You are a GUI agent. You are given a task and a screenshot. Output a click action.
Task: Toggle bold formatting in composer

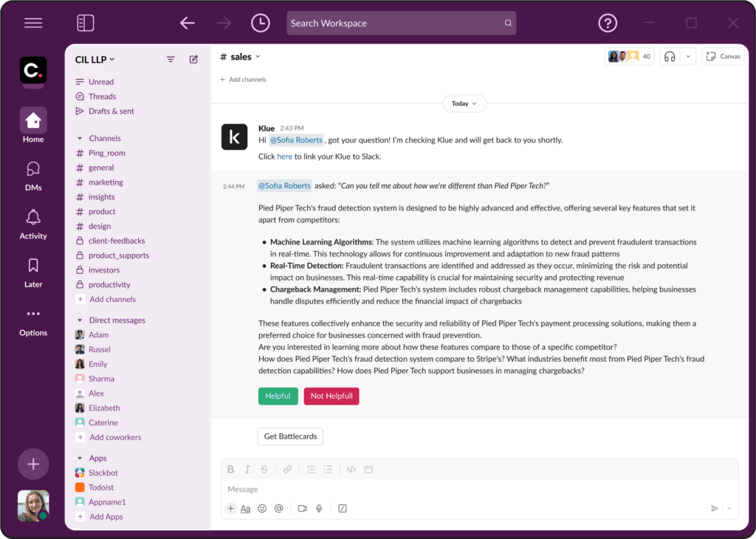pos(230,469)
